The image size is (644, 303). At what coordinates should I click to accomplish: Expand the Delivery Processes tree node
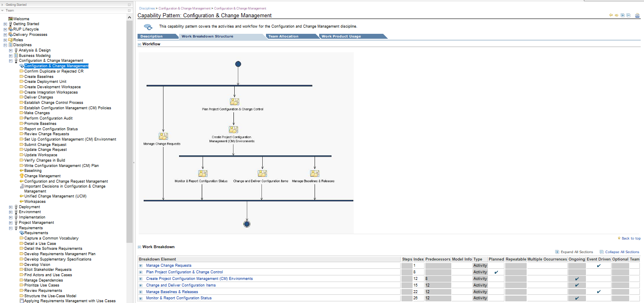5,35
